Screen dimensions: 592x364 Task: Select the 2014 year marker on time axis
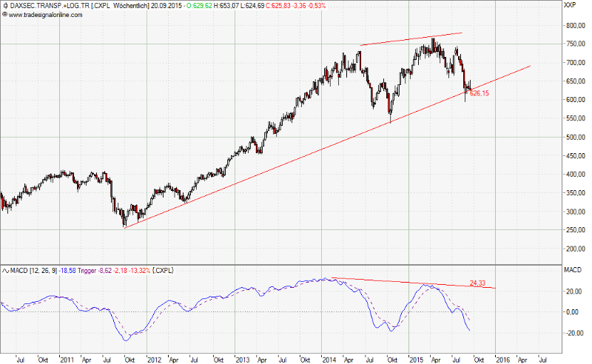(x=329, y=357)
